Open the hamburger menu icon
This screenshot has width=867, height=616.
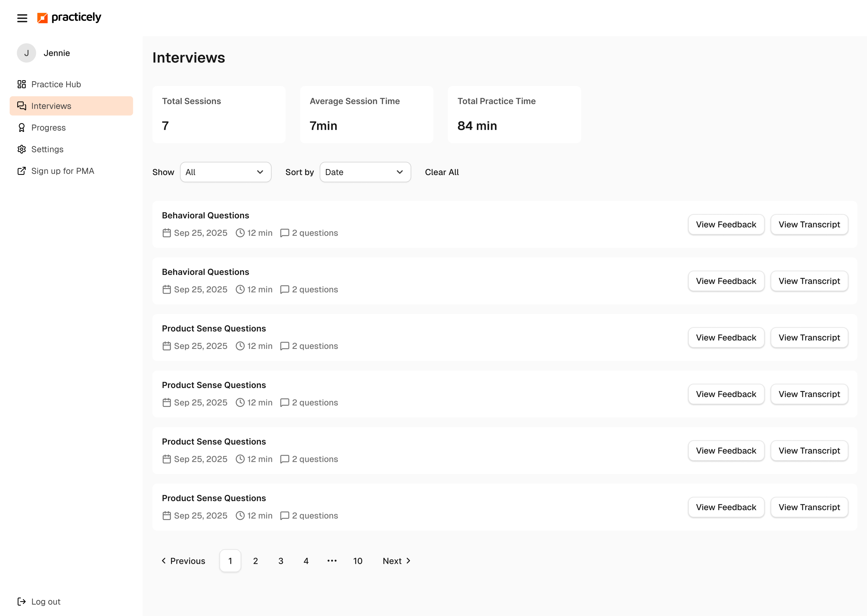coord(22,18)
